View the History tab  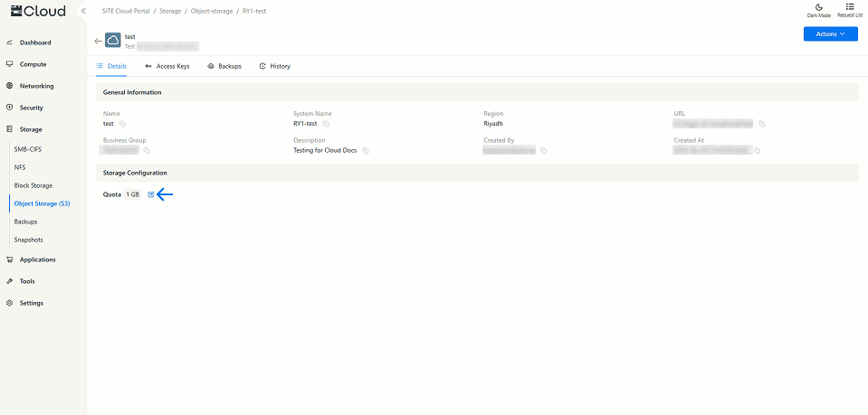tap(275, 66)
